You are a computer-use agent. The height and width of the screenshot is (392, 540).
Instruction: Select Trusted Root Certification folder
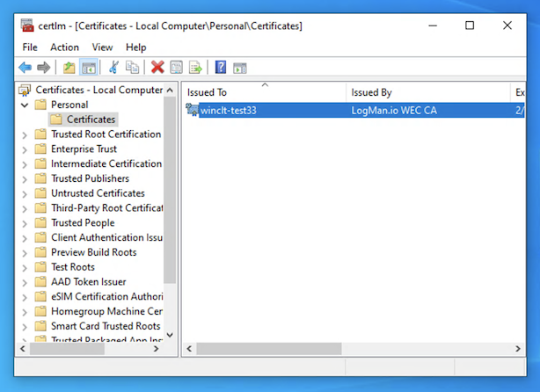106,134
